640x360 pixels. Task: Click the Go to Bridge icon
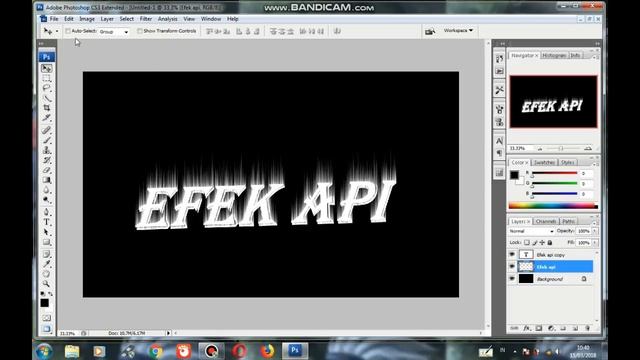pos(430,31)
